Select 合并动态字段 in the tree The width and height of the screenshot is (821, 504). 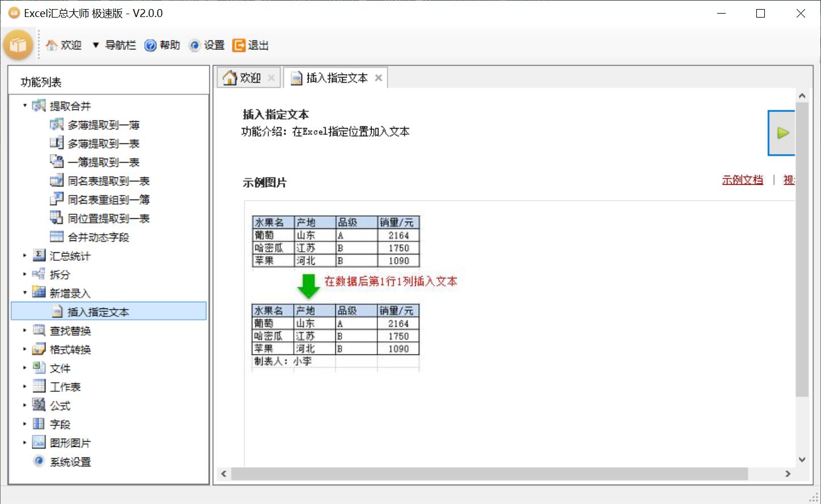coord(99,237)
